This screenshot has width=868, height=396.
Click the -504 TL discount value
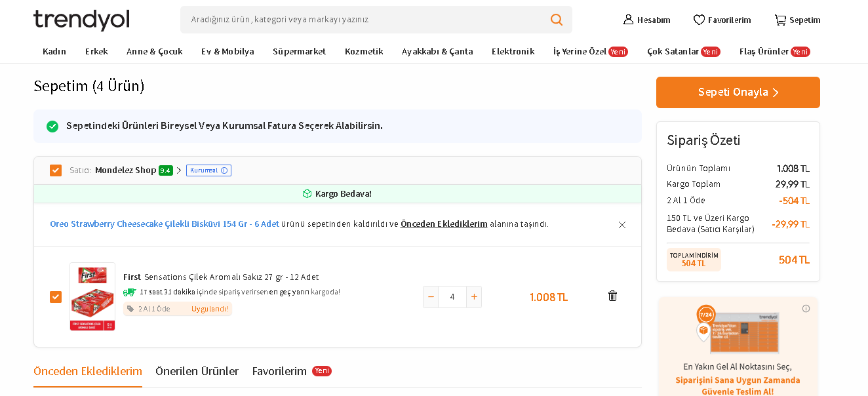(x=794, y=201)
